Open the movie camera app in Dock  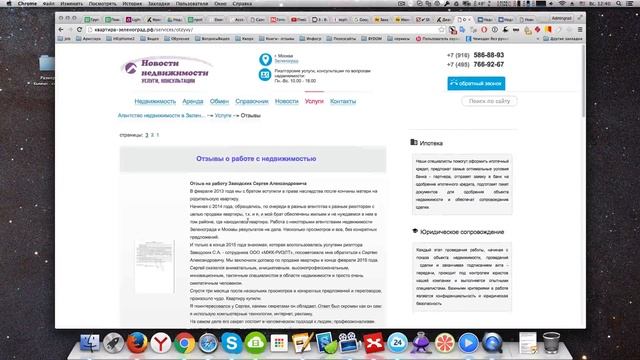349,343
